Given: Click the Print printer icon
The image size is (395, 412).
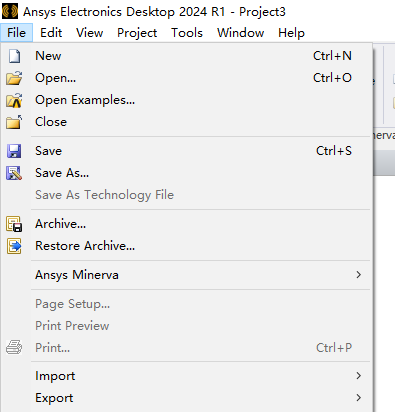Looking at the screenshot, I should [14, 348].
